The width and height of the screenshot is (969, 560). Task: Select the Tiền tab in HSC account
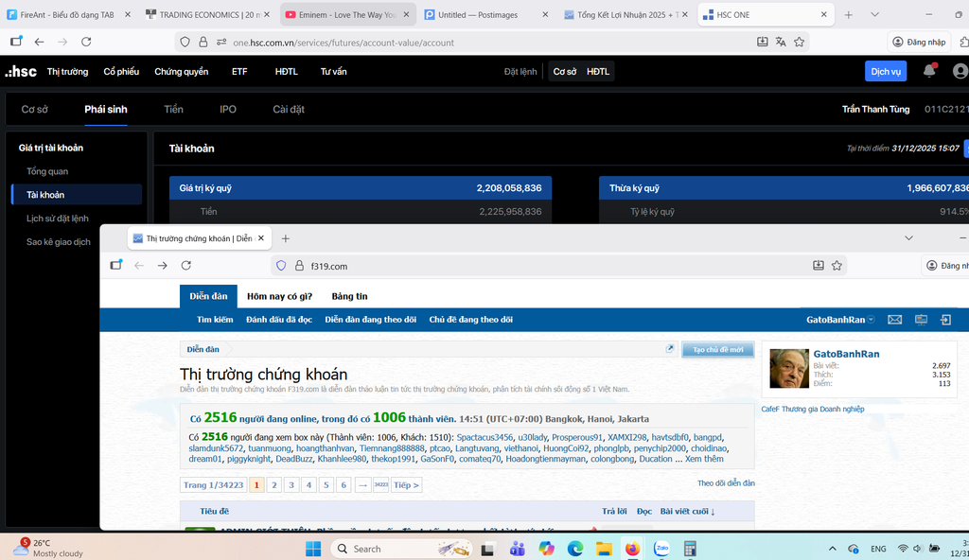tap(174, 109)
